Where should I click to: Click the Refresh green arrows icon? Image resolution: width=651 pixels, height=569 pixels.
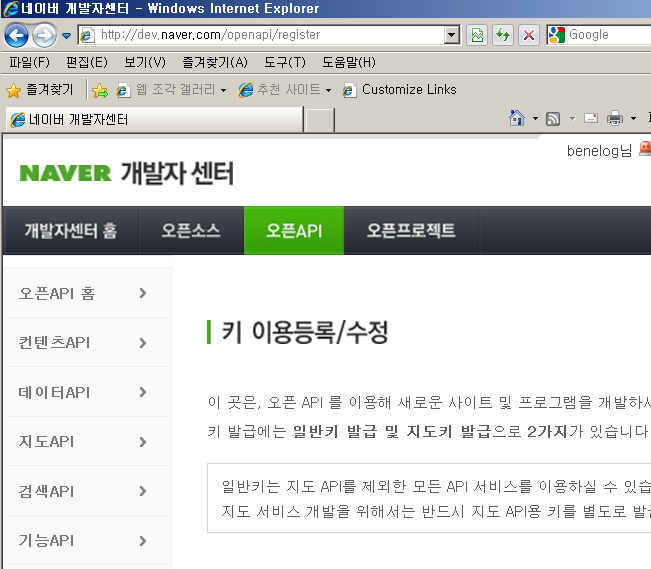click(503, 35)
